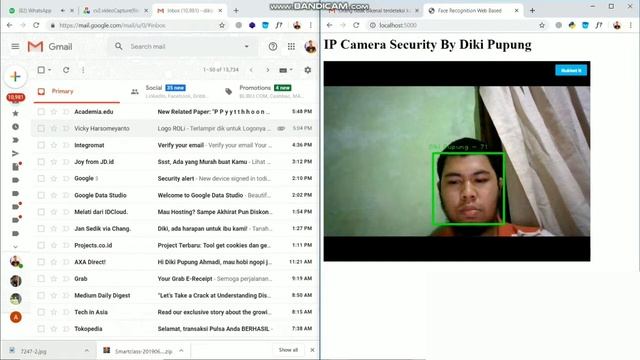Open Google apps grid icon
640x360 pixels.
tap(291, 47)
